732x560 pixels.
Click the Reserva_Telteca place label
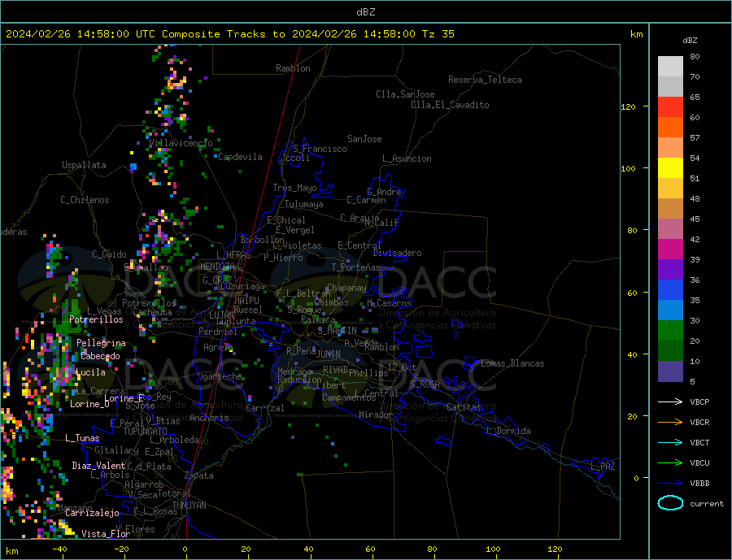(485, 80)
